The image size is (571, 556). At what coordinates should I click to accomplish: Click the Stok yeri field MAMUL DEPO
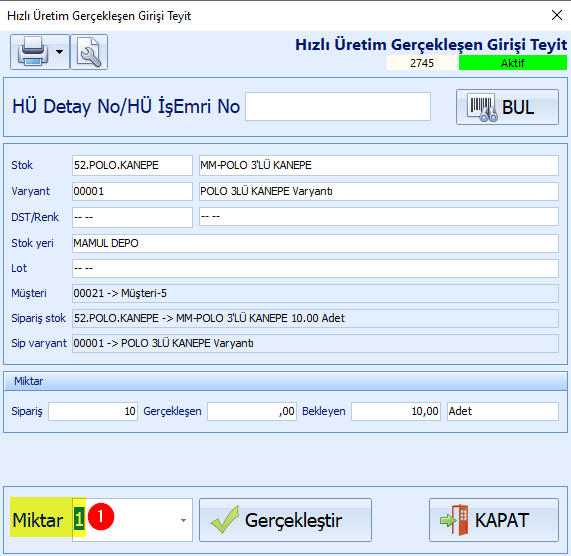315,243
